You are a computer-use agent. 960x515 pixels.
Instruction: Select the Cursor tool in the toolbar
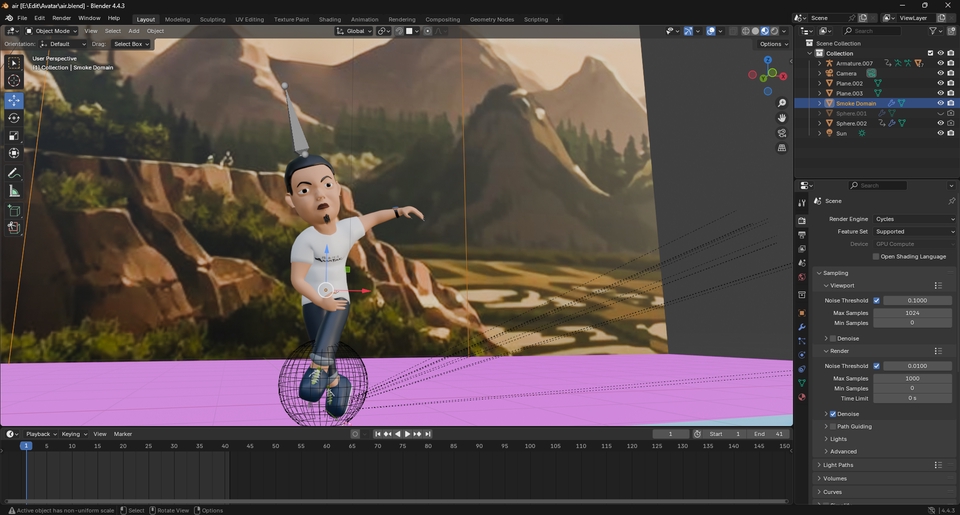[x=14, y=81]
